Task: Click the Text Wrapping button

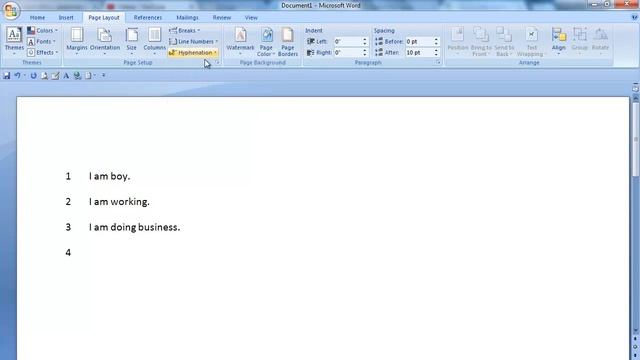Action: tap(531, 41)
